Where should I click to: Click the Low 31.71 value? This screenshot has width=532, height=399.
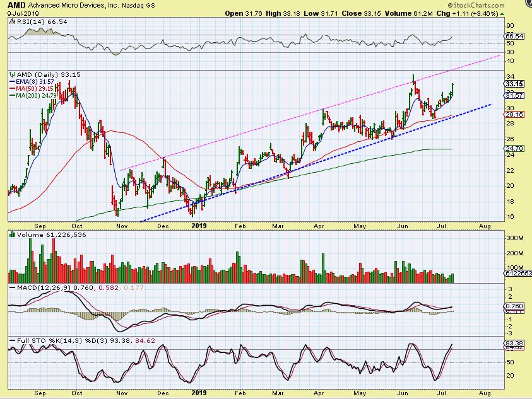coord(321,14)
